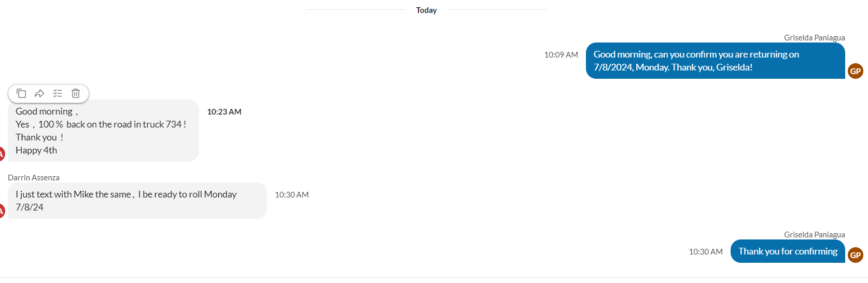Forward the message using the arrow icon
The image size is (868, 283).
tap(39, 93)
